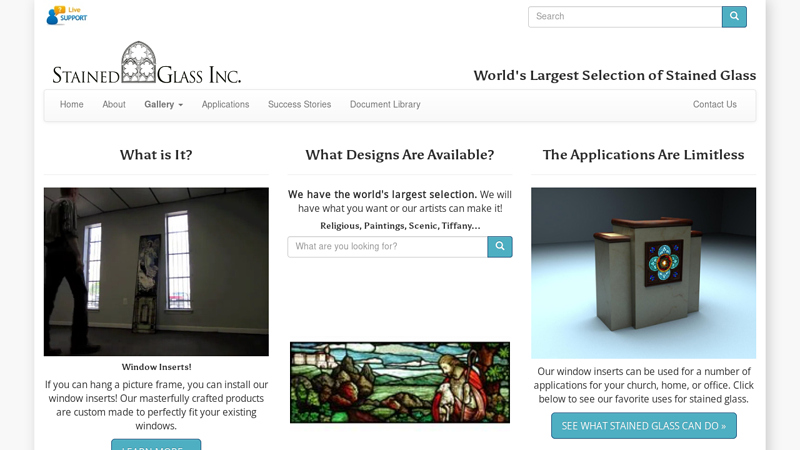The height and width of the screenshot is (450, 800).
Task: Expand the Gallery dropdown menu
Action: coord(163,105)
